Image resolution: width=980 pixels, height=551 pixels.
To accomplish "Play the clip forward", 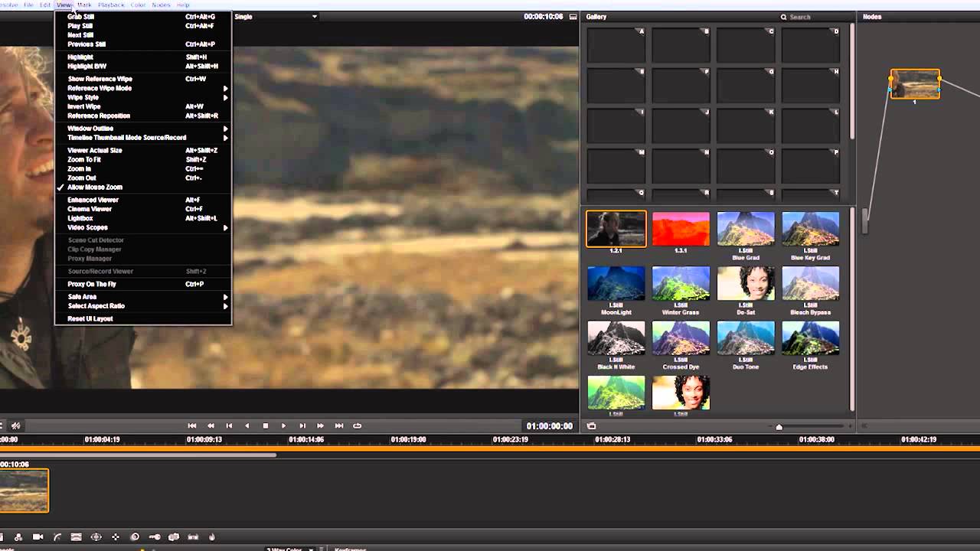I will click(283, 425).
